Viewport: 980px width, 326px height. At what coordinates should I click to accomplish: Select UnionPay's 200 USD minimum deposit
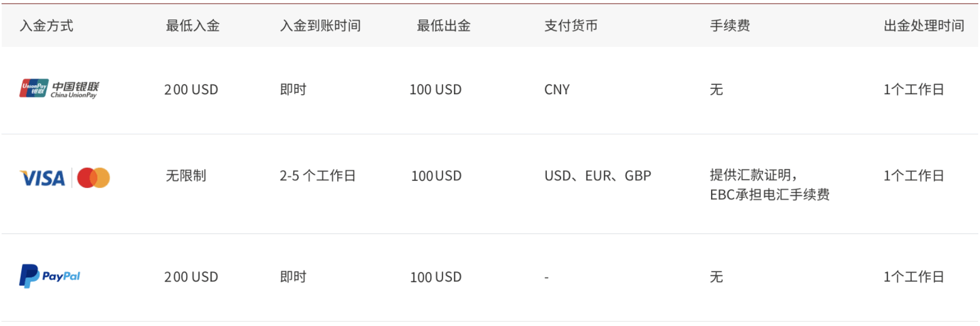coord(191,90)
